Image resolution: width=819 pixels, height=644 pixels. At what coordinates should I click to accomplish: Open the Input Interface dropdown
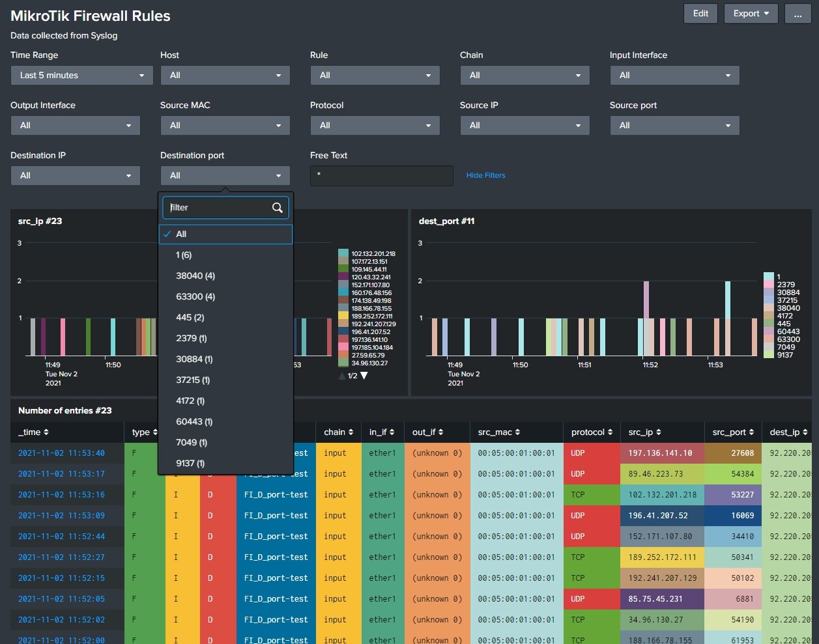(675, 76)
